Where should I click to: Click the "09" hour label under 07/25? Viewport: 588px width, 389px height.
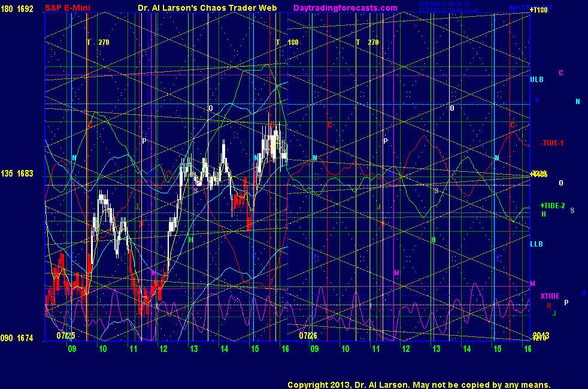[72, 349]
